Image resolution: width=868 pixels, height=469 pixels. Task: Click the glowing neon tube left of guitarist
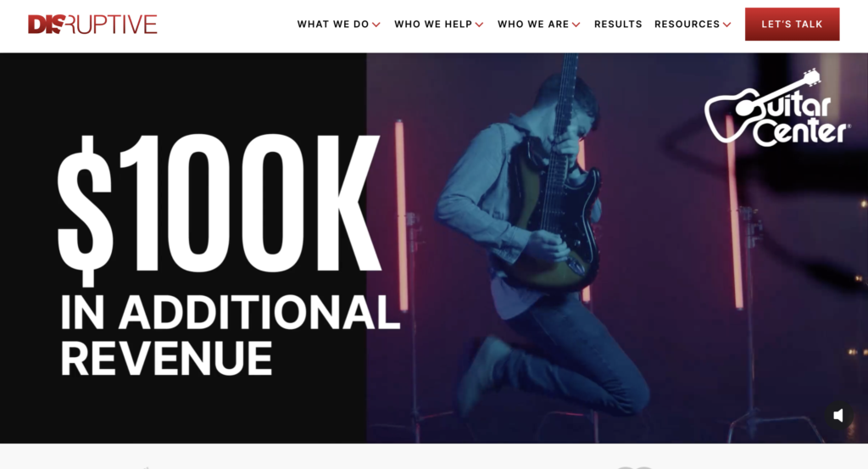(x=401, y=215)
